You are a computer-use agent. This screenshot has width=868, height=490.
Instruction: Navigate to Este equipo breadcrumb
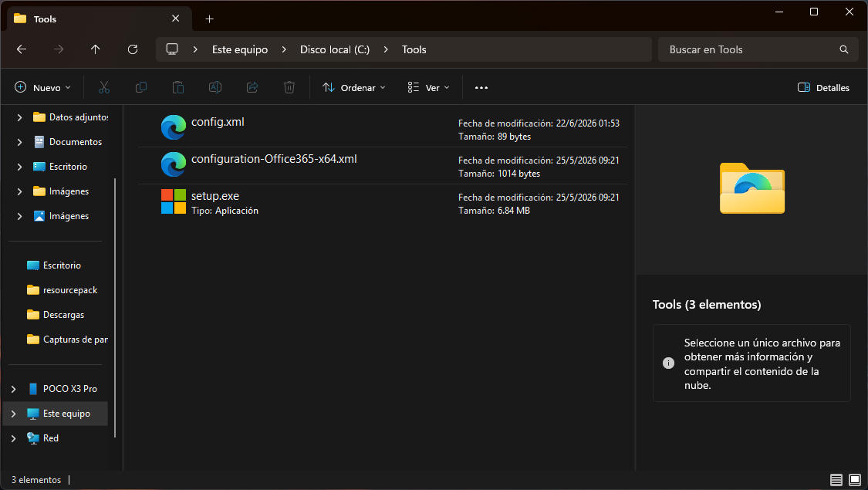pyautogui.click(x=240, y=49)
